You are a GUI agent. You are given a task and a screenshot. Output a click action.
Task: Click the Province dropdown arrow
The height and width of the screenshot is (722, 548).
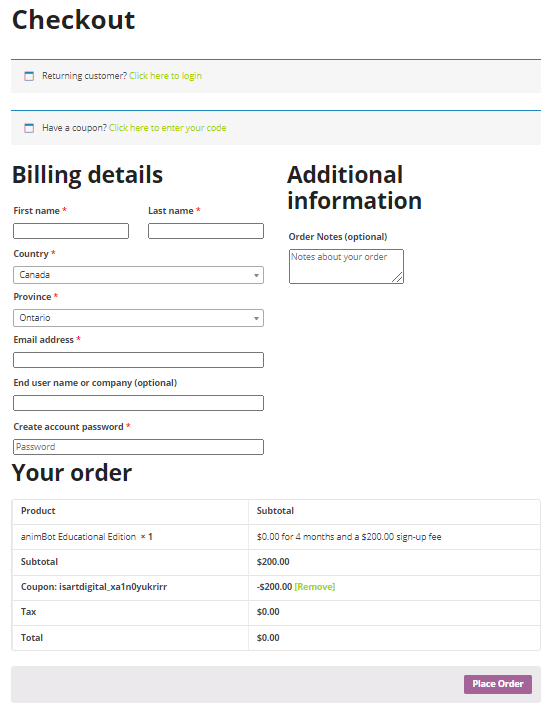click(x=257, y=318)
